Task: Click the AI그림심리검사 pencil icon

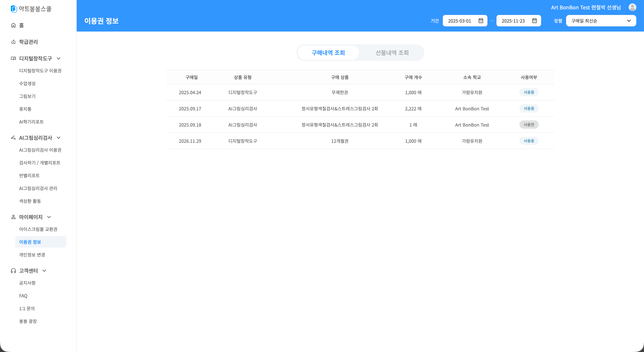Action: click(x=13, y=138)
